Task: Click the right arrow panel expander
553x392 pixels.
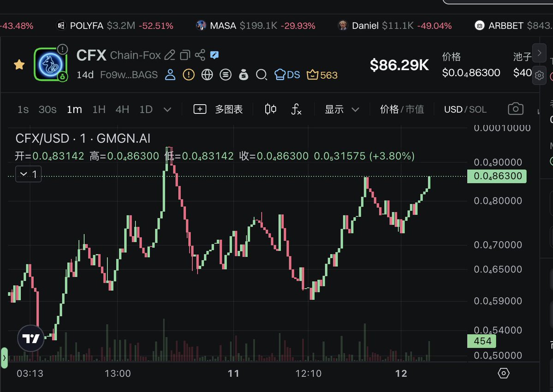Action: coord(539,53)
